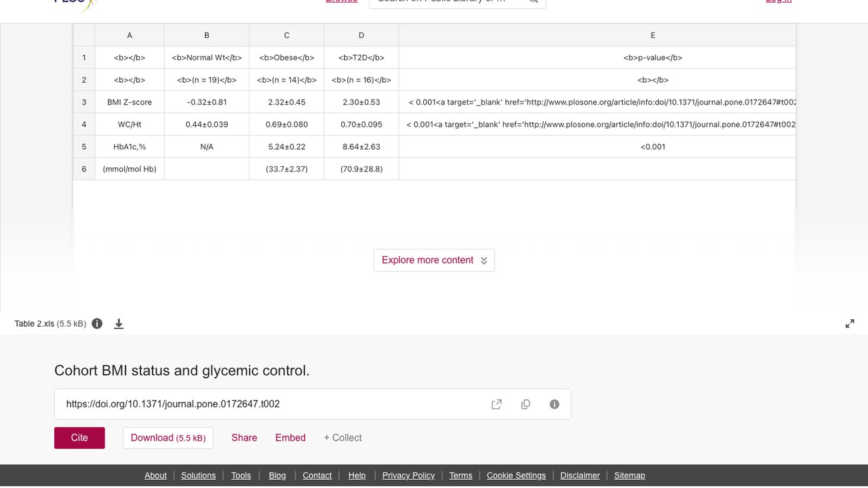This screenshot has height=488, width=868.
Task: Click the title 'Cohort BMI status and glycemic control.'
Action: [182, 371]
